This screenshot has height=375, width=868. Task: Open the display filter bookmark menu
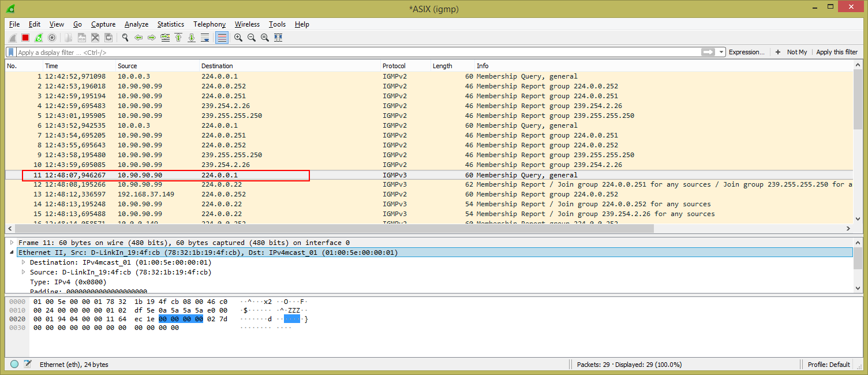[x=11, y=52]
